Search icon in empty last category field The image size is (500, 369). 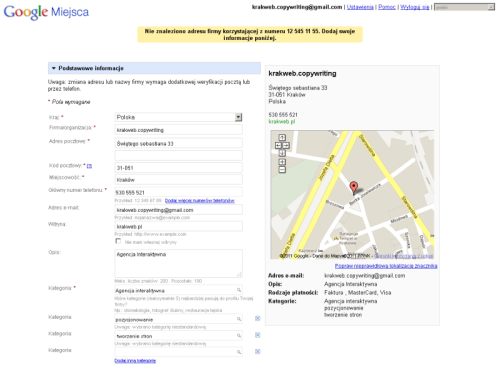coord(239,352)
